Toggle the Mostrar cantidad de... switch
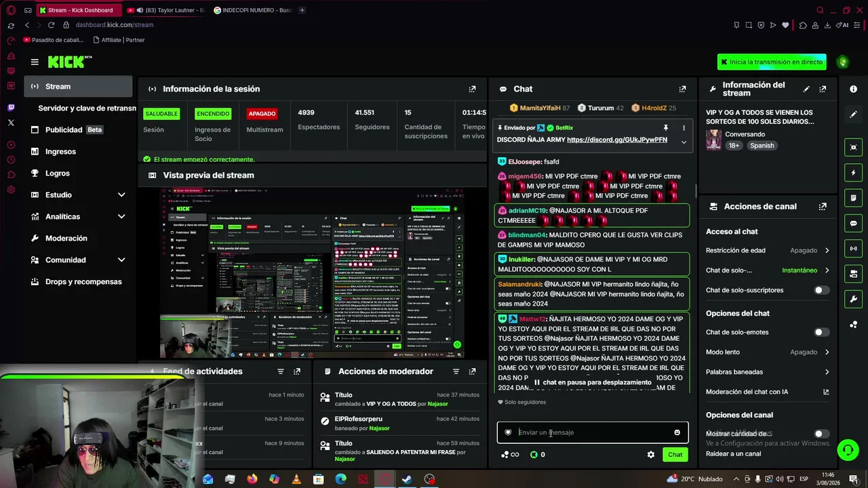868x488 pixels. [x=821, y=434]
